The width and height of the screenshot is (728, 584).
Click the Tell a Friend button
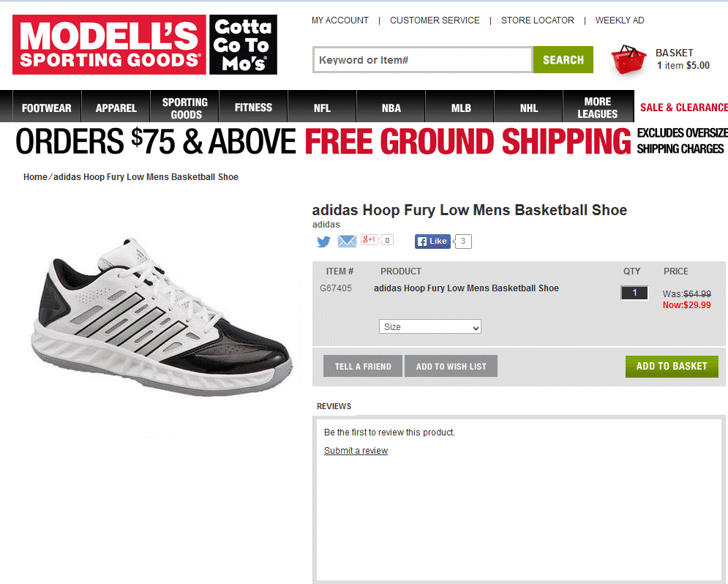363,366
